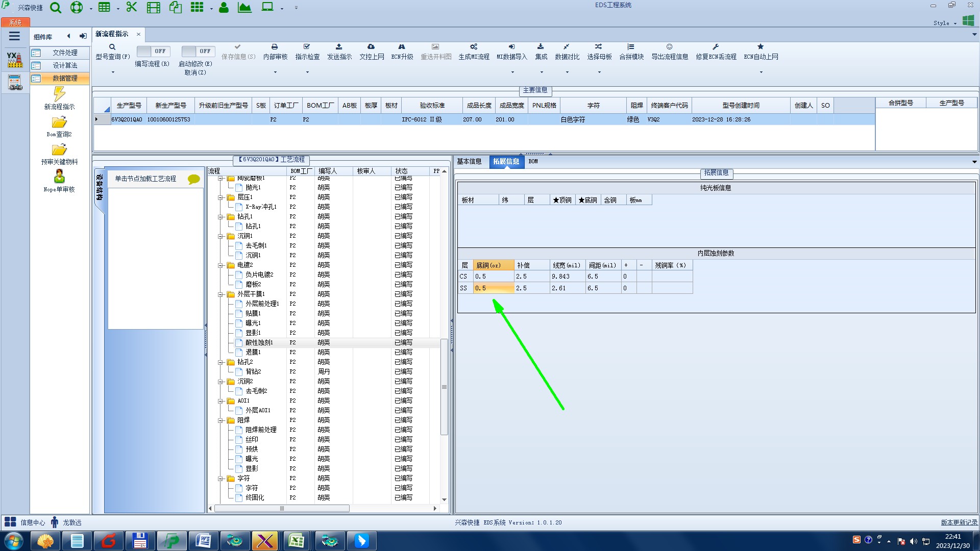Viewport: 980px width, 551px height.
Task: Open the film strip icon tool
Action: pos(153,8)
